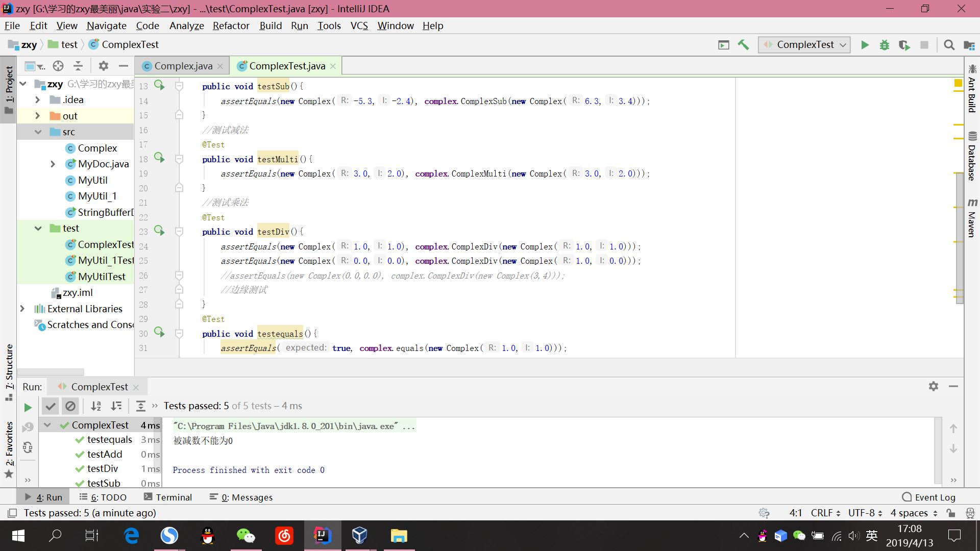980x551 pixels.
Task: Select MyUtilTest file in project tree
Action: (x=102, y=277)
